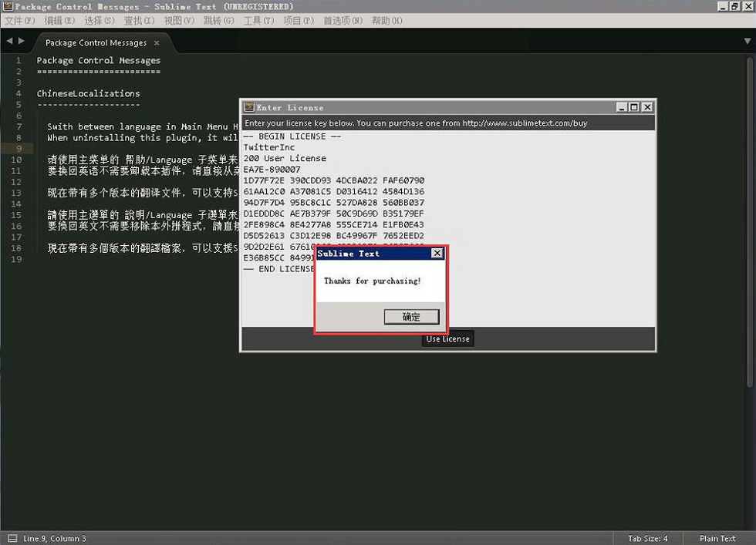Open the 文件(F) menu

(x=20, y=21)
